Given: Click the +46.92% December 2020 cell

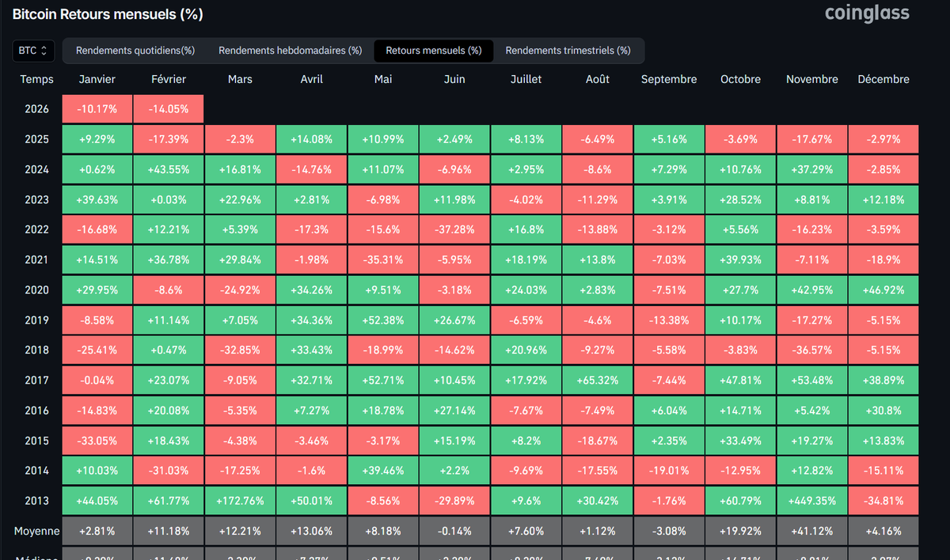Looking at the screenshot, I should (883, 289).
